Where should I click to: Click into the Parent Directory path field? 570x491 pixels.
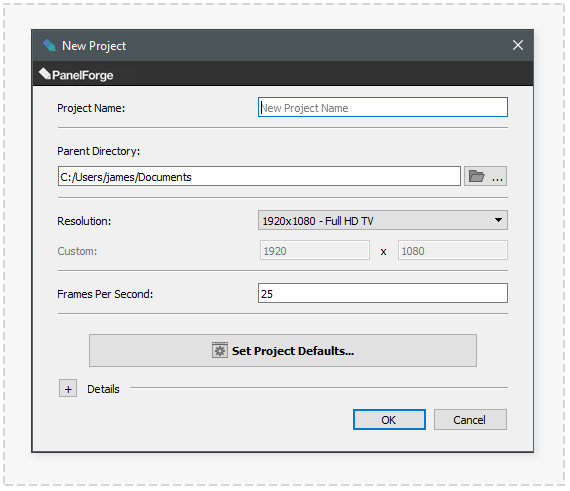pyautogui.click(x=259, y=176)
